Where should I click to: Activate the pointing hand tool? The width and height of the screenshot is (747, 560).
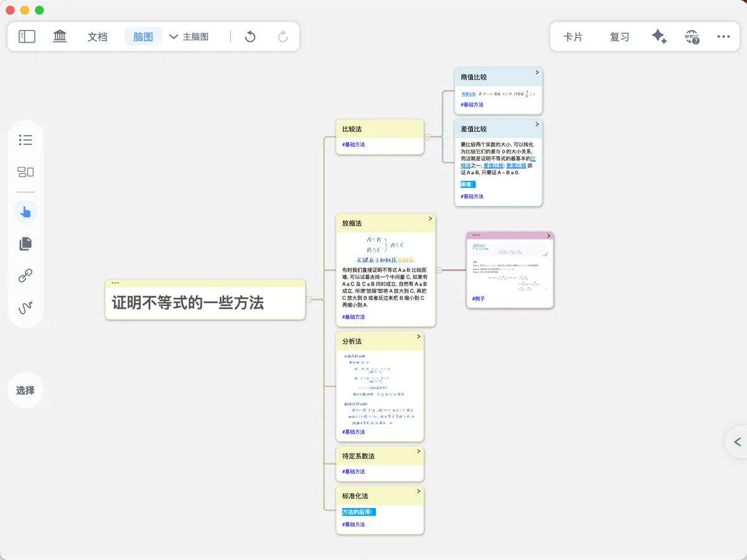[26, 212]
